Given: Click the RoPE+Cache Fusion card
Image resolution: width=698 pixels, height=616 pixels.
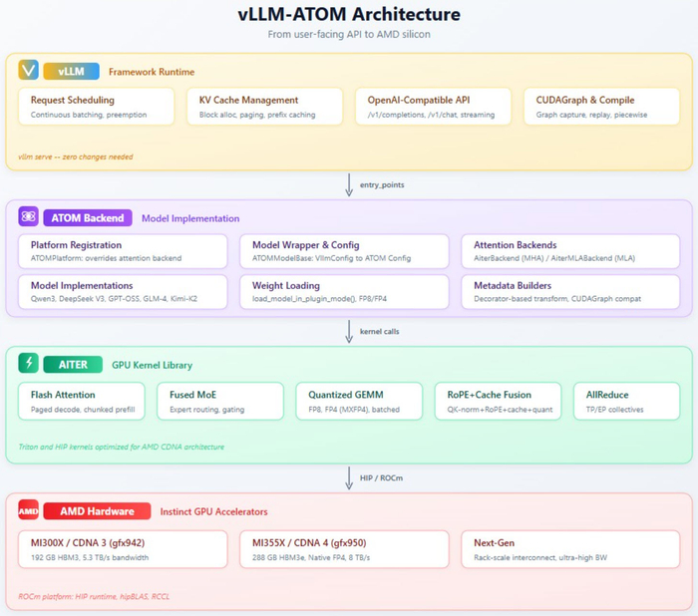Looking at the screenshot, I should [x=499, y=401].
